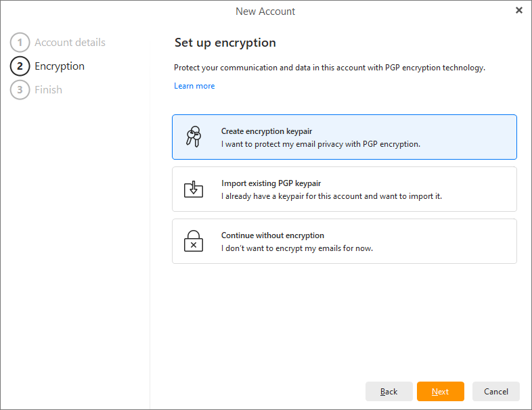Click the import-to-box arrow icon
Screen dimensions: 532x410
click(194, 189)
